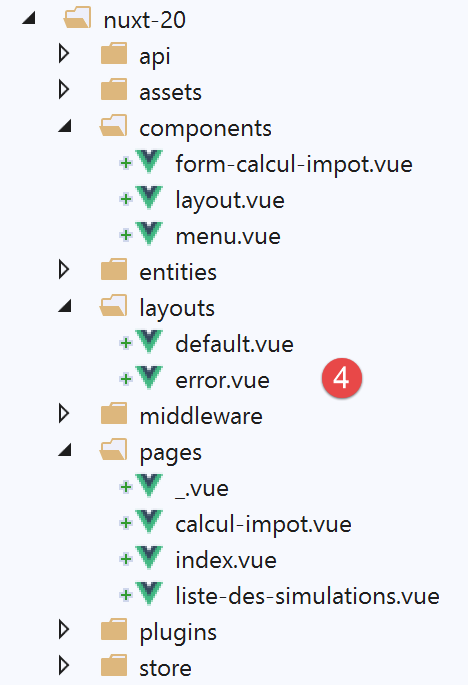The width and height of the screenshot is (468, 685).
Task: Collapse the layouts folder arrow
Action: pyautogui.click(x=65, y=306)
